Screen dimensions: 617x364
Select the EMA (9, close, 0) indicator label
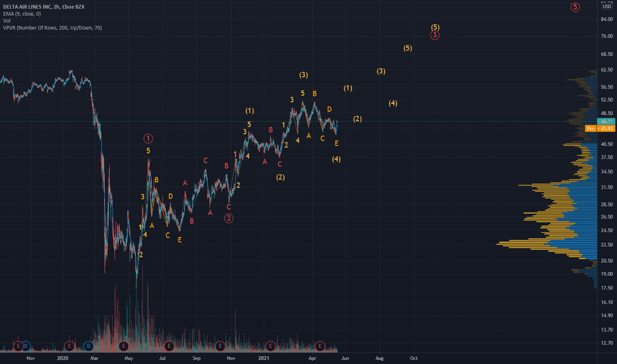coord(22,14)
